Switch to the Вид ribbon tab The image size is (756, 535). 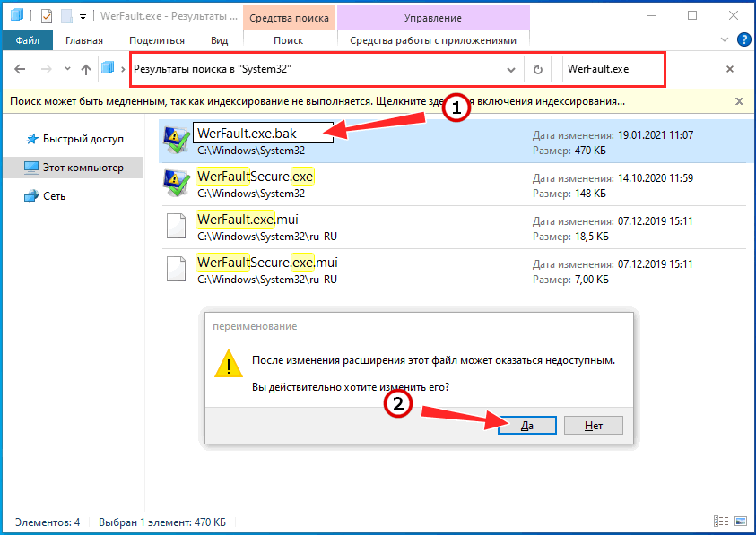tap(220, 40)
